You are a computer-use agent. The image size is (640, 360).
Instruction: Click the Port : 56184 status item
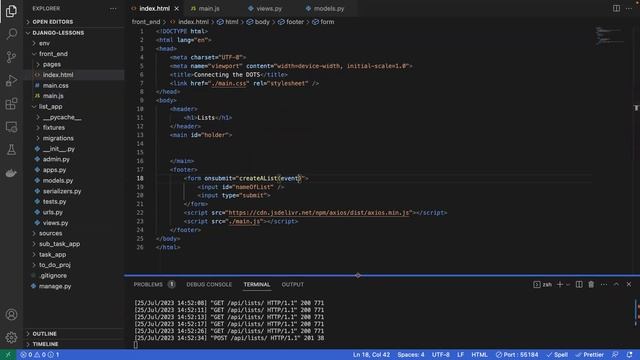coord(517,355)
